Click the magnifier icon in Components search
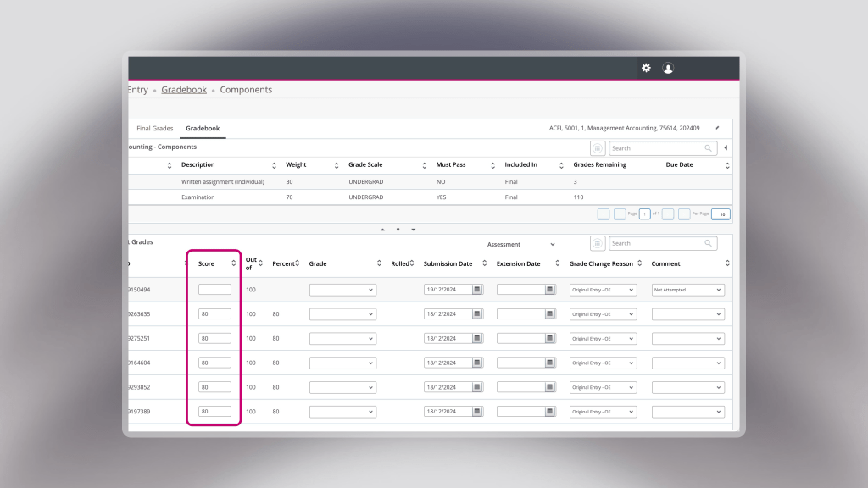 click(708, 148)
